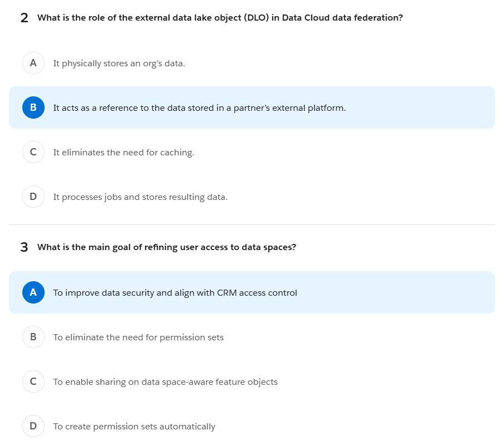This screenshot has height=445, width=504.
Task: Pick circle D for question 3
Action: (33, 426)
